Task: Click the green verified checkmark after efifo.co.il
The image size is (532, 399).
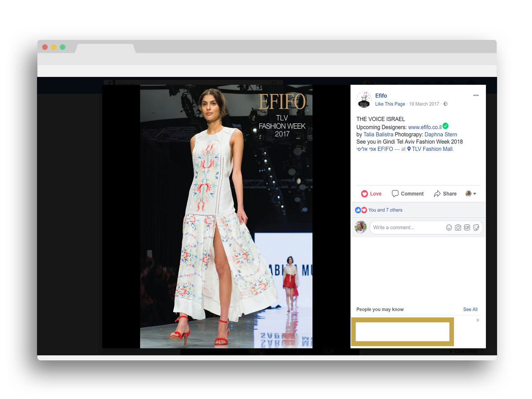Action: (446, 126)
